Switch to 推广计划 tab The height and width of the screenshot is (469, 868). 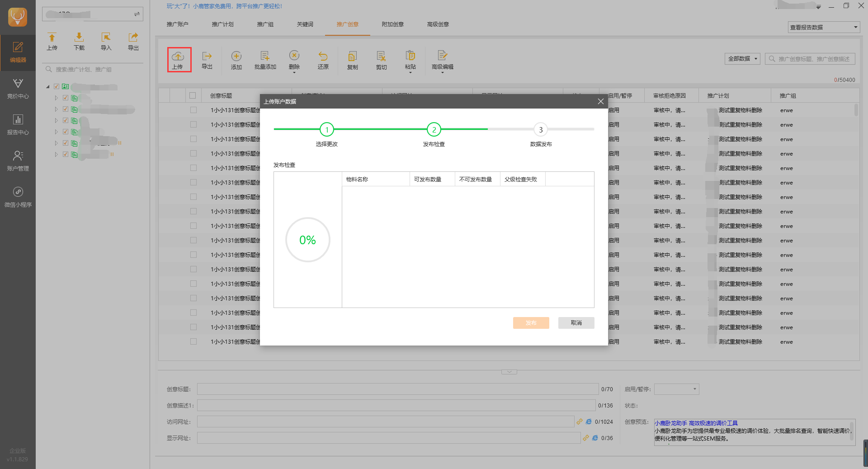pos(223,24)
